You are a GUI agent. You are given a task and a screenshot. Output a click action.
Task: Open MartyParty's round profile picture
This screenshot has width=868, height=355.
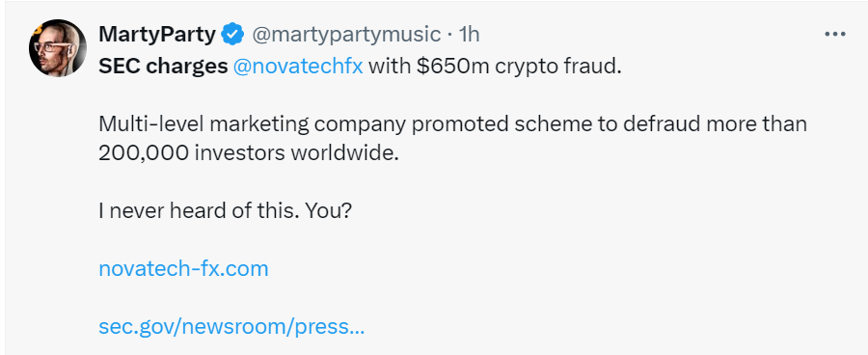coord(58,48)
